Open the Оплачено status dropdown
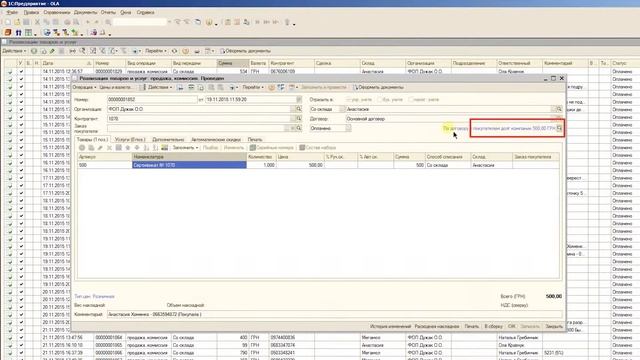Screen dimensions: 640x360 click(x=348, y=128)
